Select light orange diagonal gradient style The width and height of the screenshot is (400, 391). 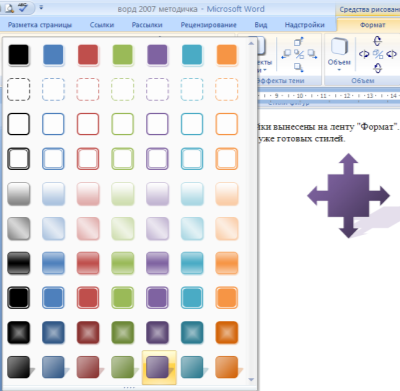(x=226, y=229)
